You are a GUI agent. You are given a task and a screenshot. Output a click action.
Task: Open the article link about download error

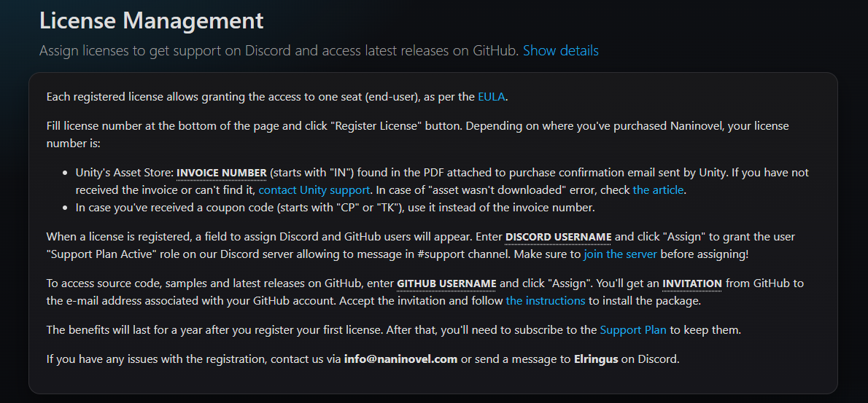tap(658, 189)
